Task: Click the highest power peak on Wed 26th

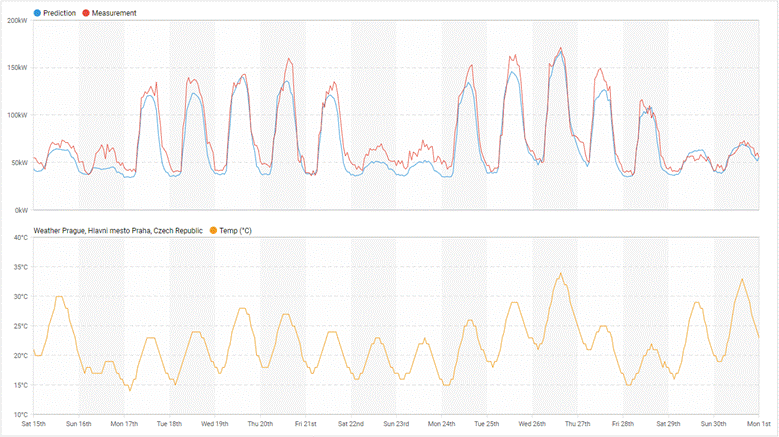Action: click(561, 48)
